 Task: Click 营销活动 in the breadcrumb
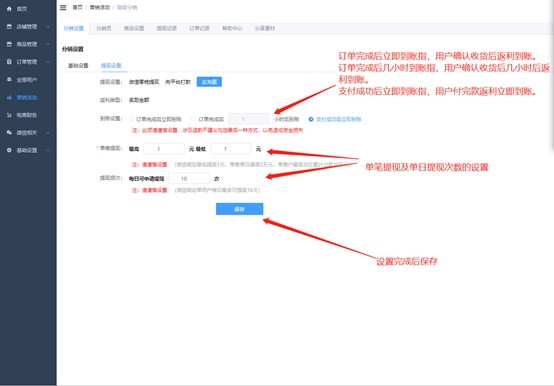(100, 7)
